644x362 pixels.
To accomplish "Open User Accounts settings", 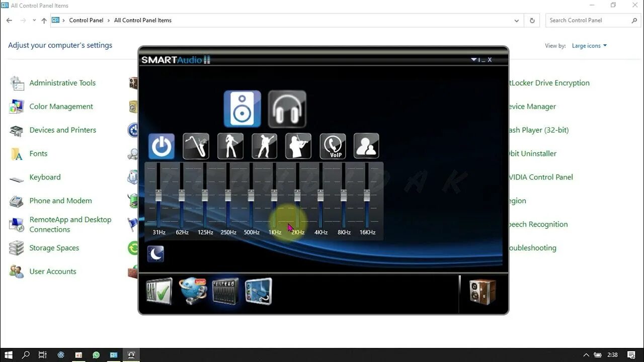I will 52,271.
